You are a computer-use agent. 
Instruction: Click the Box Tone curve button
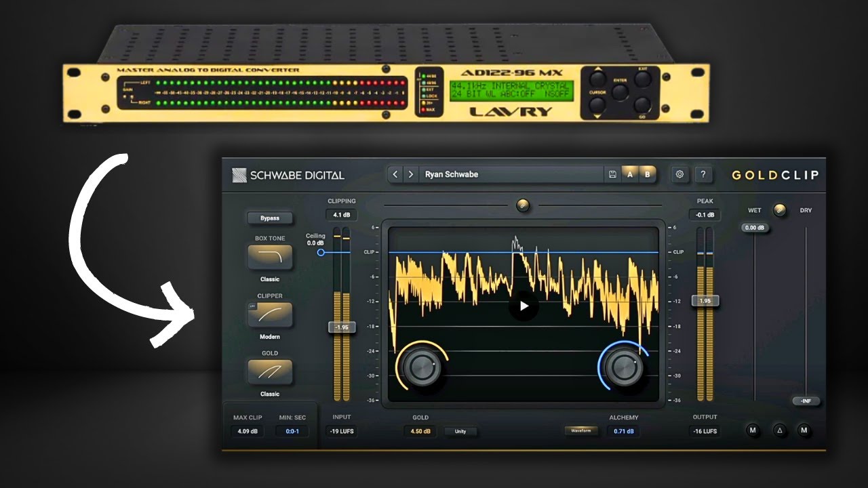coord(270,257)
